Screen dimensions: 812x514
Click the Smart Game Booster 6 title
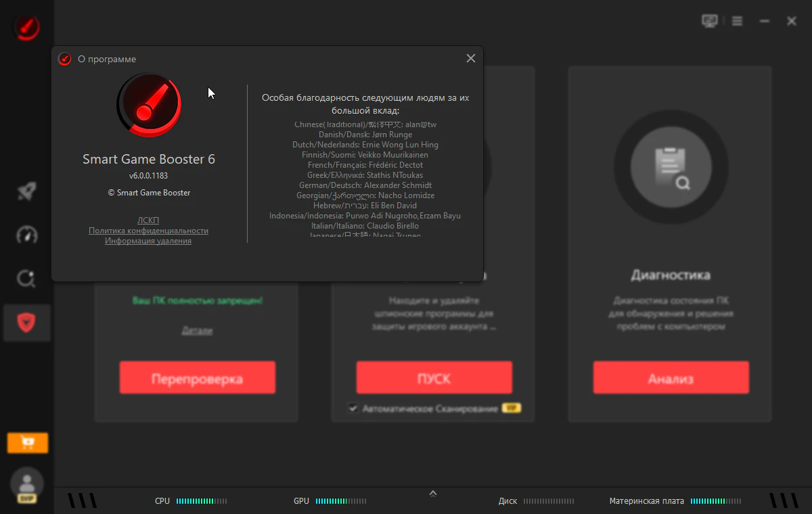149,160
